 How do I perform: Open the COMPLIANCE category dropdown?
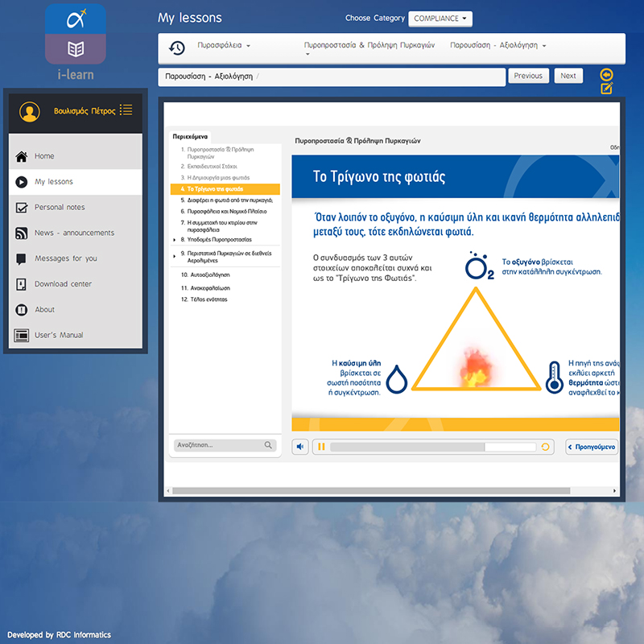tap(440, 19)
